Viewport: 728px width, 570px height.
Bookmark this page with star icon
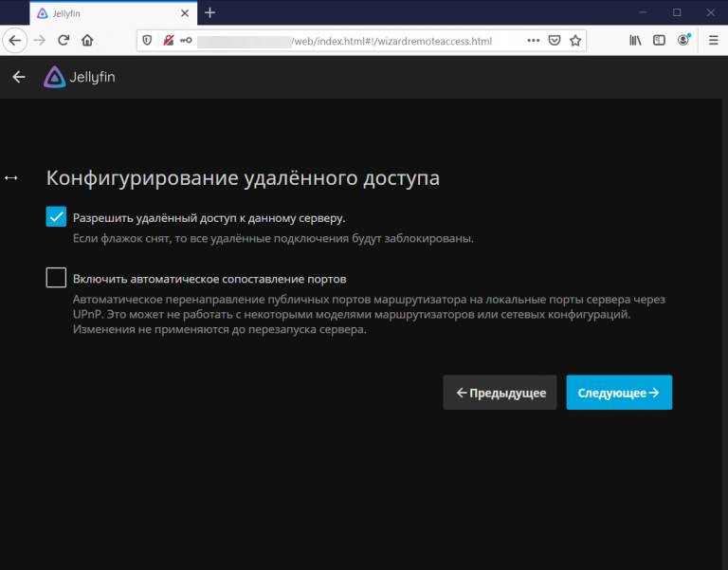click(x=575, y=41)
